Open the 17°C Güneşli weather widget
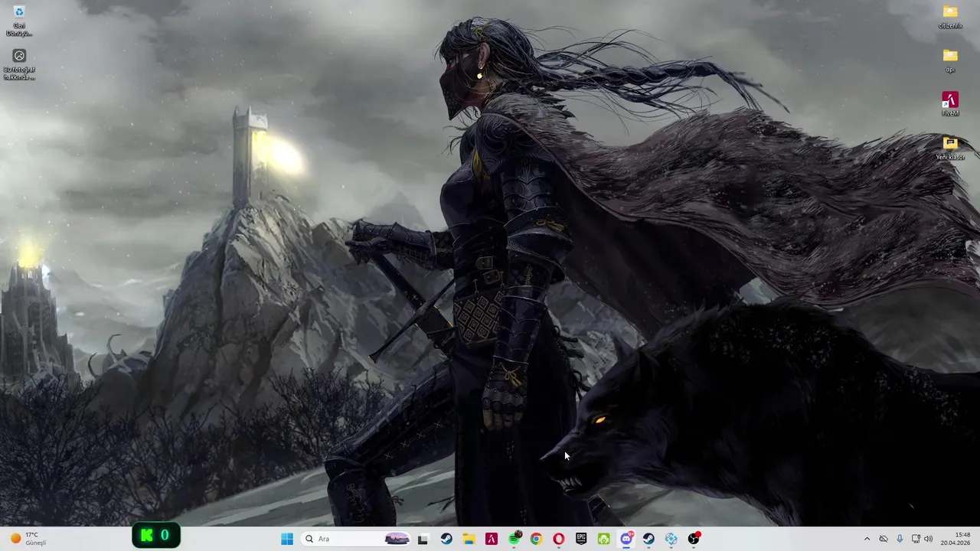The height and width of the screenshot is (551, 980). [x=29, y=539]
